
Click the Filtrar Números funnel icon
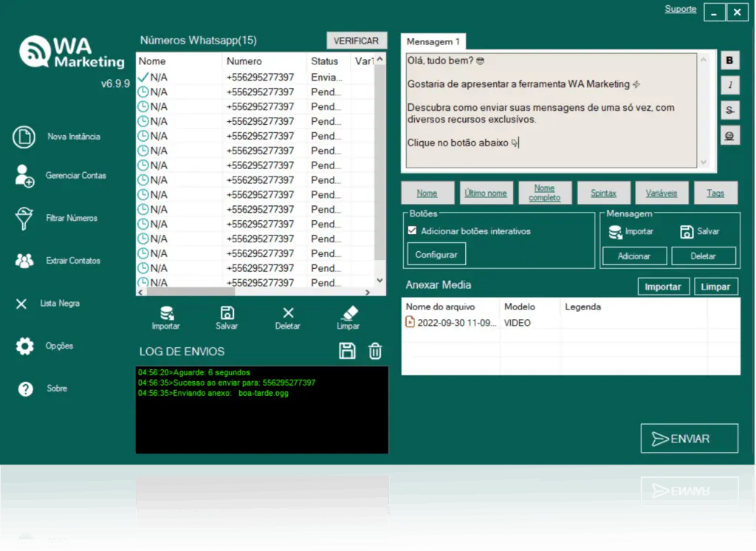[x=24, y=219]
